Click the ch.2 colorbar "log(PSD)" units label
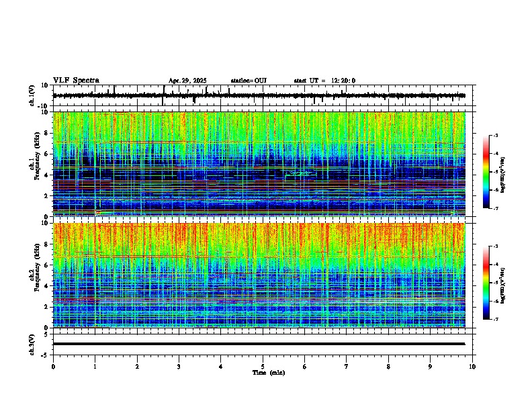The width and height of the screenshot is (532, 411). click(x=503, y=285)
